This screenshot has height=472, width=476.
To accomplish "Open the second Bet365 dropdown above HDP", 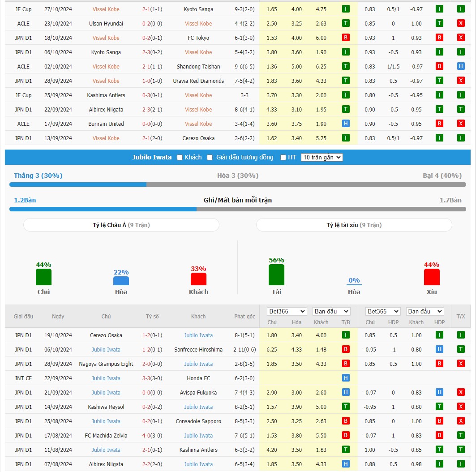I will click(383, 311).
